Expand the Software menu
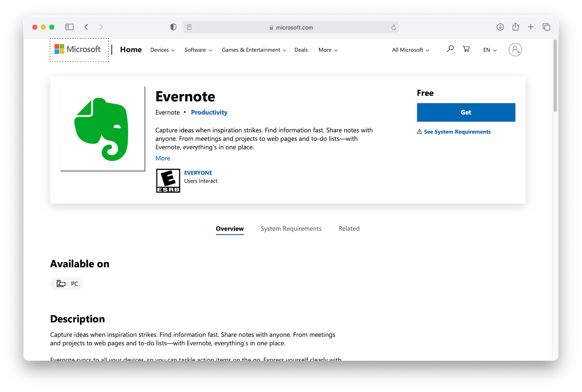This screenshot has height=392, width=582. pos(198,50)
